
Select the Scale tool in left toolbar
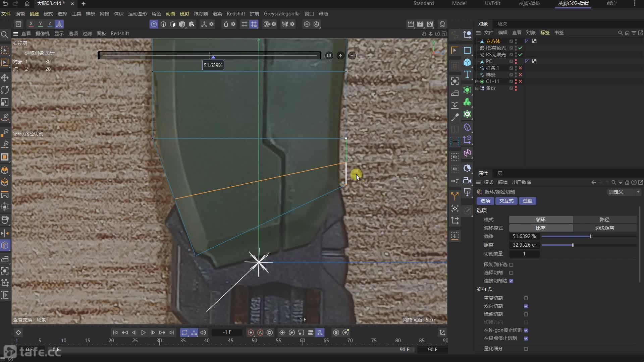[x=5, y=102]
